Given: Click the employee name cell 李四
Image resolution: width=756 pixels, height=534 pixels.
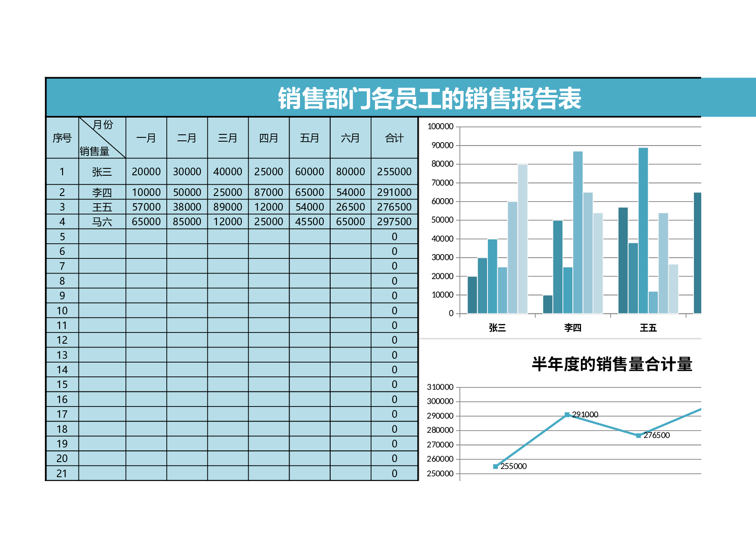Looking at the screenshot, I should (102, 192).
